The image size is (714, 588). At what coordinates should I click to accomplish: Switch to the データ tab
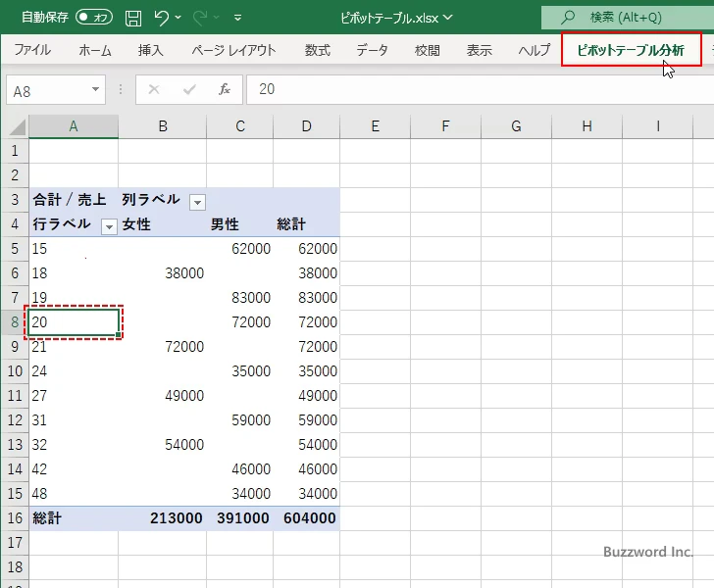pyautogui.click(x=372, y=50)
